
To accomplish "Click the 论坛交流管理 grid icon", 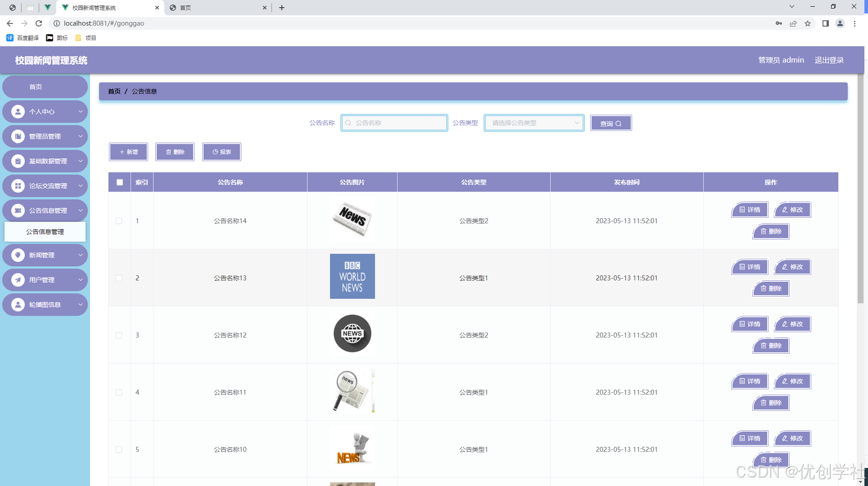I will (x=18, y=186).
